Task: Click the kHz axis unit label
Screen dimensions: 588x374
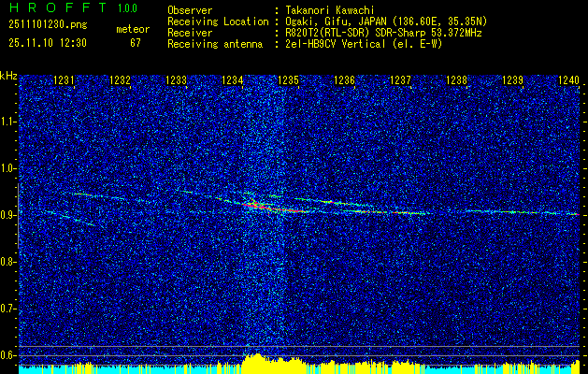Action: (x=9, y=76)
